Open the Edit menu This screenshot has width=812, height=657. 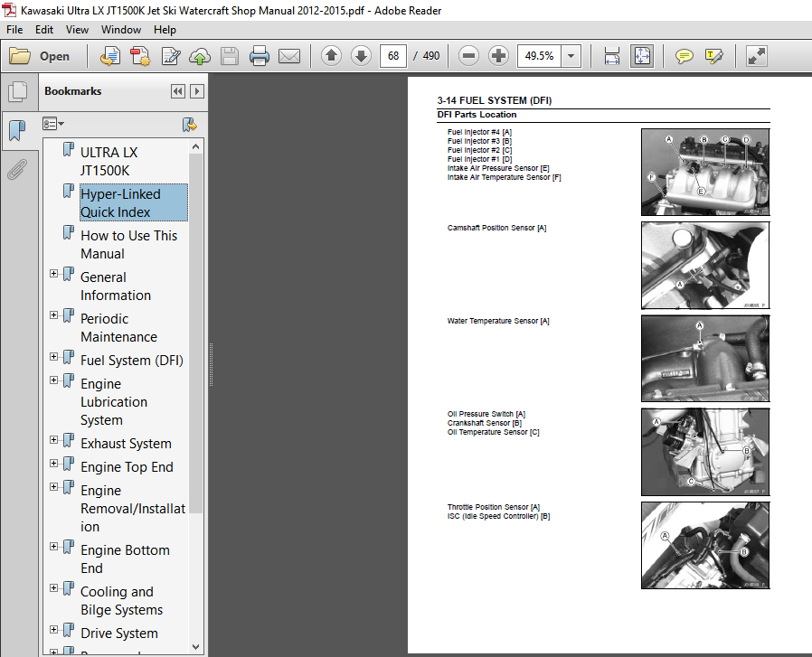44,30
